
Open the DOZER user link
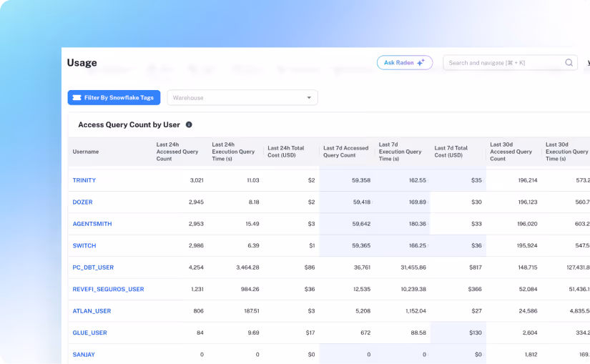[x=82, y=202]
